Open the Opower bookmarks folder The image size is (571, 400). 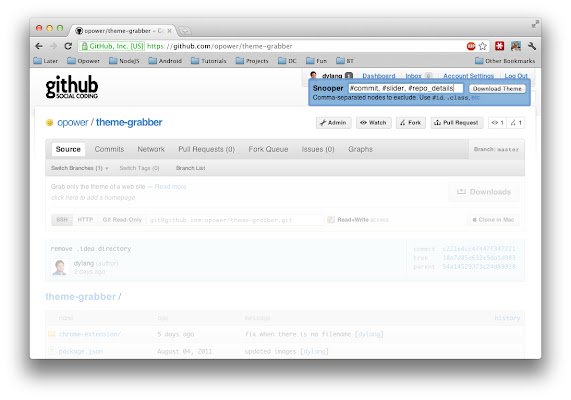(x=83, y=61)
